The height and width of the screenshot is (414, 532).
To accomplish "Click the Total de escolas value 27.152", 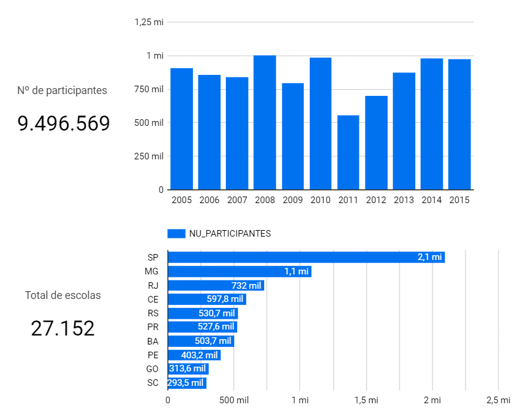I will click(62, 328).
